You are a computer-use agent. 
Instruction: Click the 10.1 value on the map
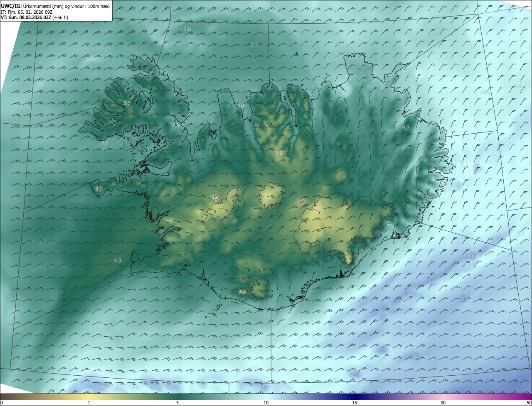(x=441, y=291)
